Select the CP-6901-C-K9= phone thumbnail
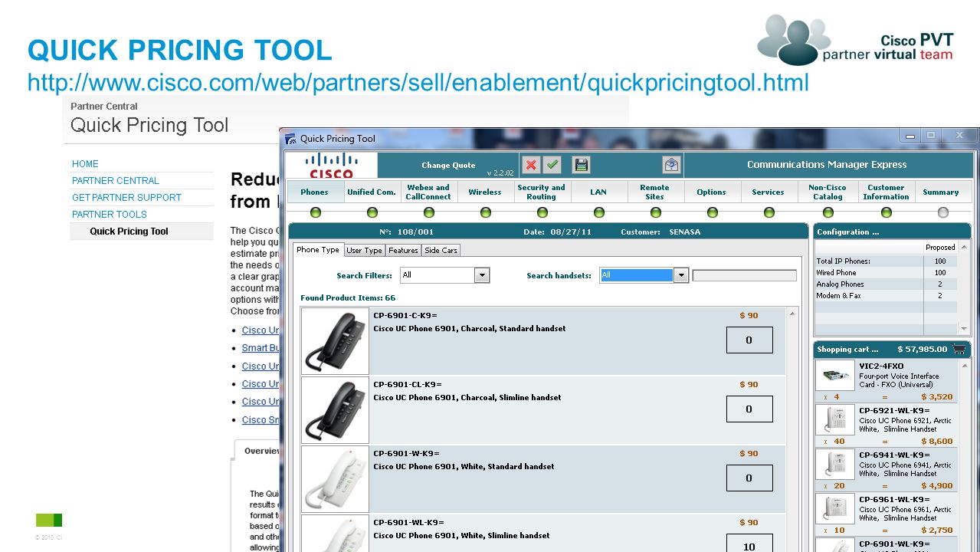Image resolution: width=980 pixels, height=552 pixels. pyautogui.click(x=335, y=341)
